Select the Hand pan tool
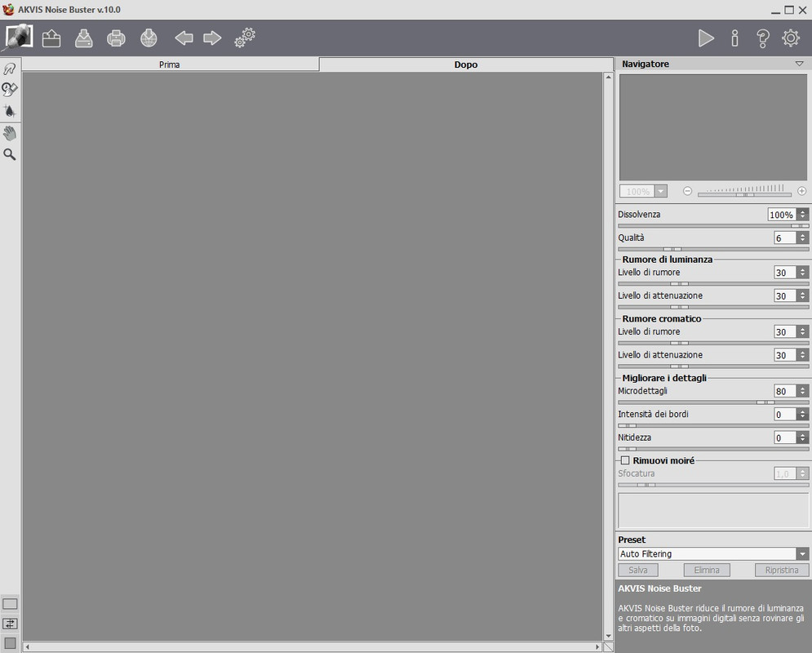The height and width of the screenshot is (653, 812). point(10,133)
